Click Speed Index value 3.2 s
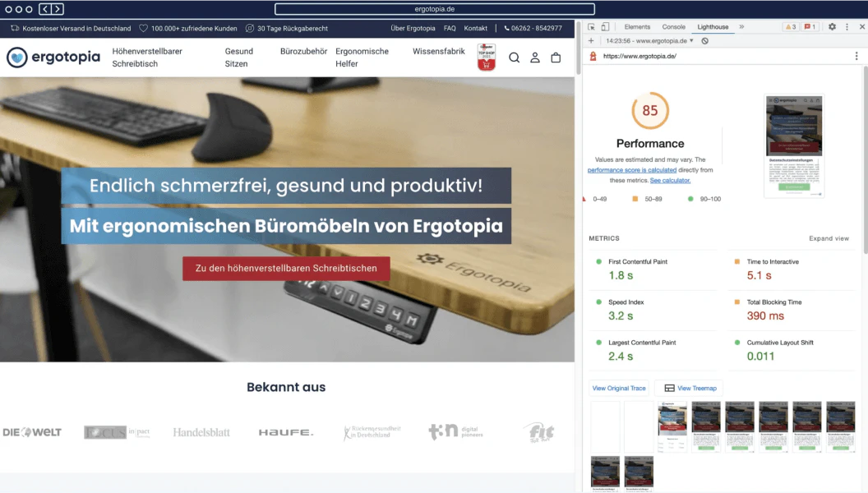This screenshot has height=493, width=868. [621, 316]
